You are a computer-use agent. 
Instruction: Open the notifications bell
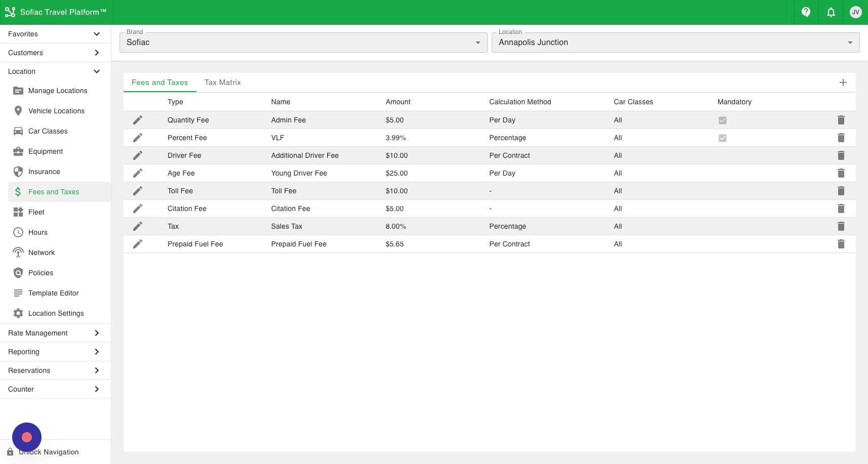pos(831,12)
